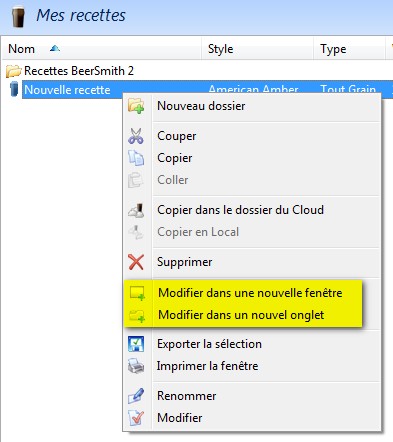393x442 pixels.
Task: Click the Copier pages icon
Action: 136,158
